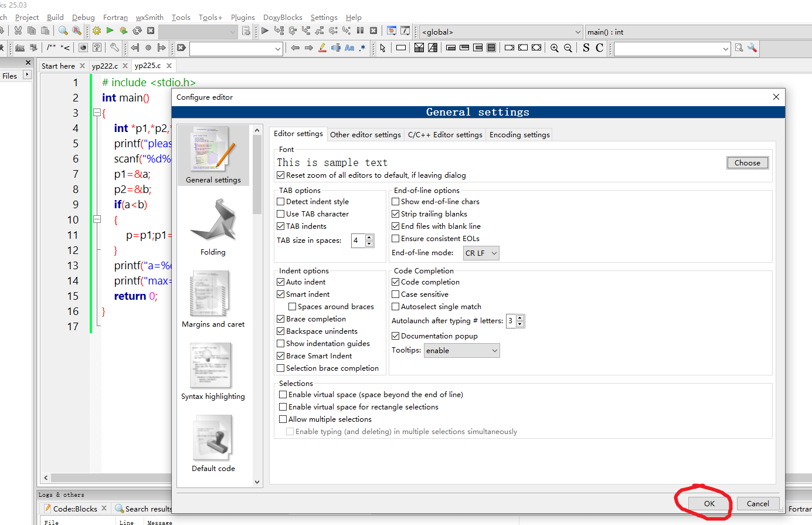Viewport: 812px width, 525px height.
Task: Toggle Show indentation guides checkbox
Action: click(x=280, y=344)
